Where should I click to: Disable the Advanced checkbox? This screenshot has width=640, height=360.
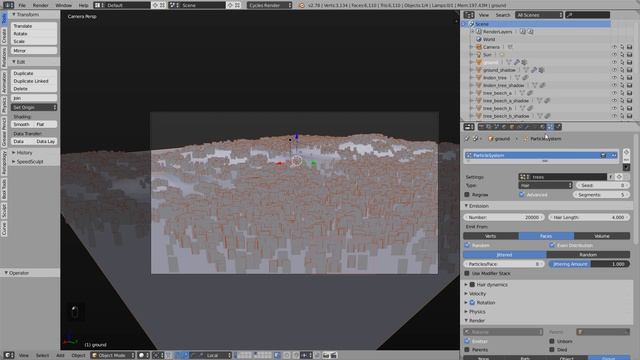tap(522, 195)
